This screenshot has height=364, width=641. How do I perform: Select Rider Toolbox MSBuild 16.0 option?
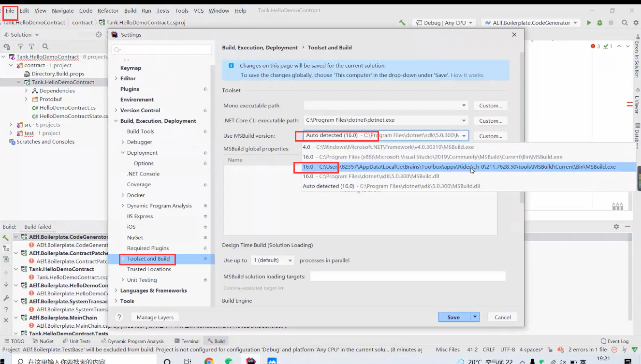pos(469,167)
